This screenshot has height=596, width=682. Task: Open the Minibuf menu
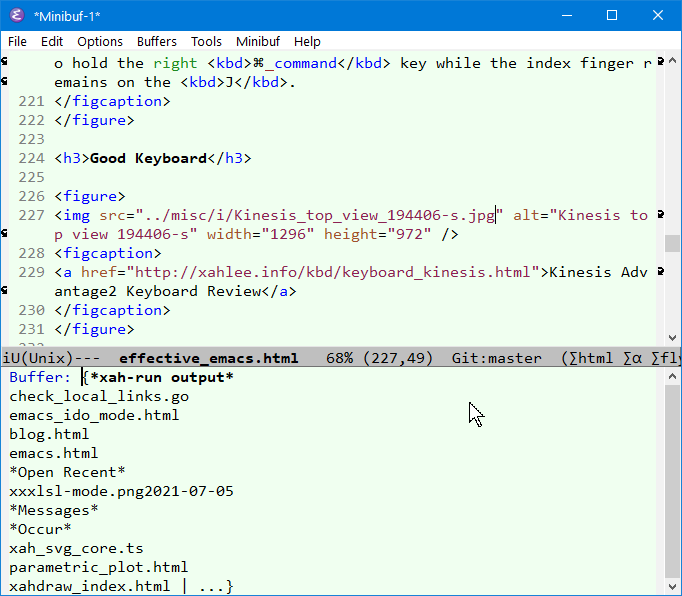coord(258,42)
